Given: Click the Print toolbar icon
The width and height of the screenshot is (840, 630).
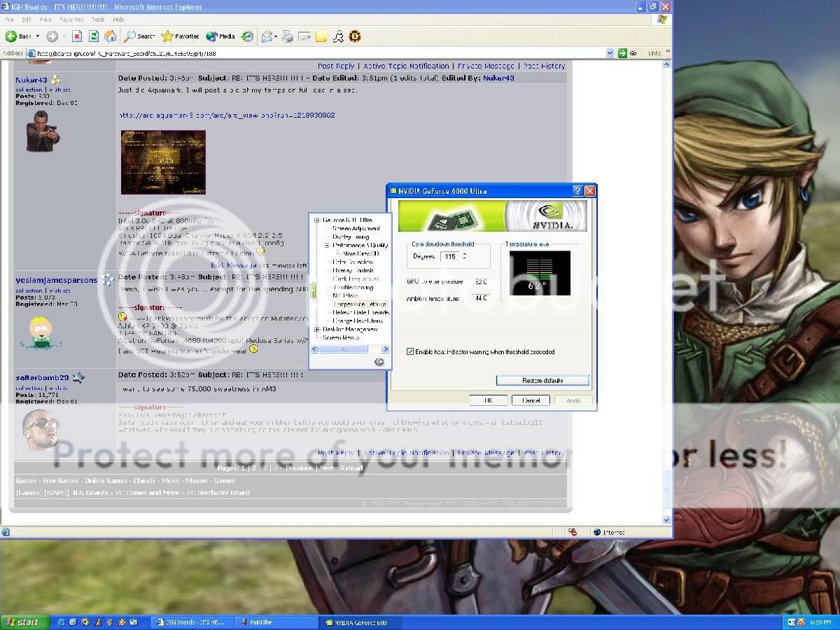Looking at the screenshot, I should click(x=287, y=36).
